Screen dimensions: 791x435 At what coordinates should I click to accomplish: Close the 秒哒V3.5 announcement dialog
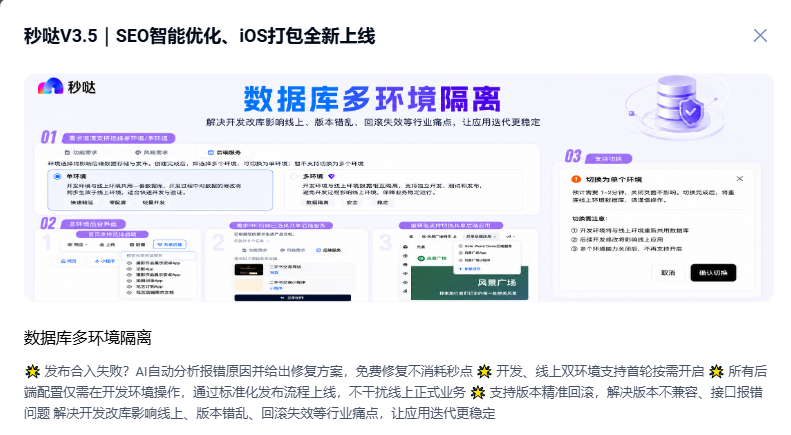760,36
